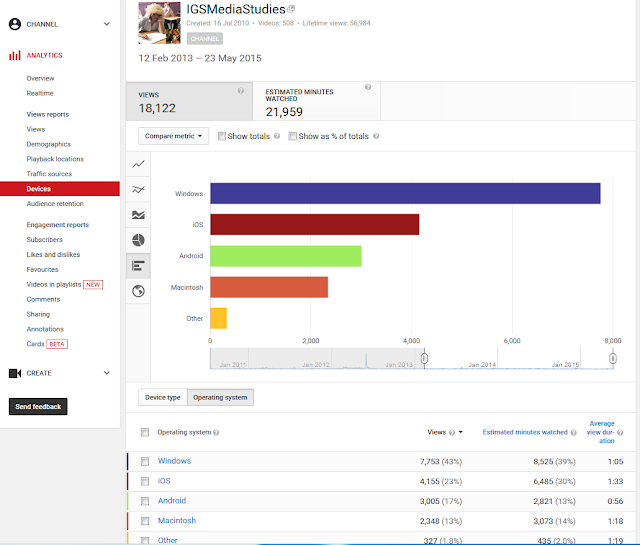Open Videos in playlists report
This screenshot has width=640, height=545.
54,285
